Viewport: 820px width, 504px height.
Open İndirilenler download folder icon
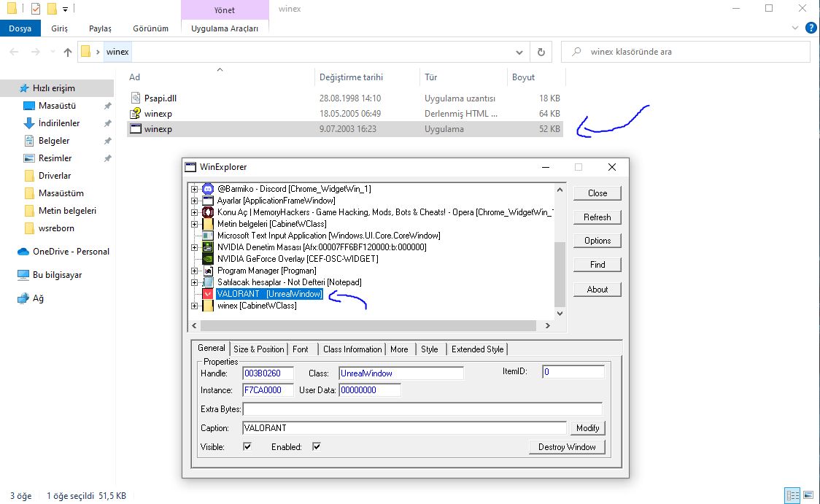pyautogui.click(x=29, y=123)
